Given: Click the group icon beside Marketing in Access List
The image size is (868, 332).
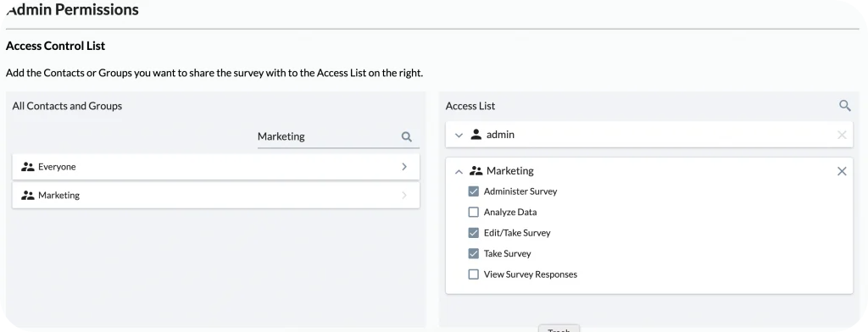Looking at the screenshot, I should [476, 171].
